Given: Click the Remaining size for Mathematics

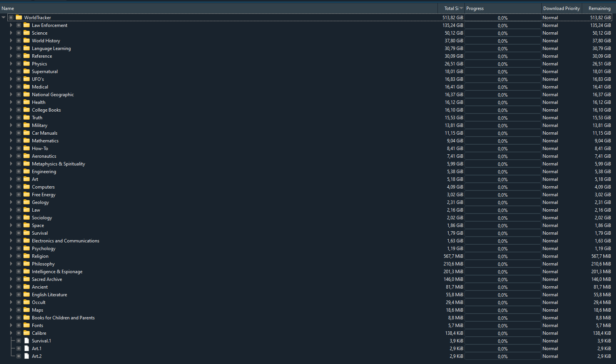Looking at the screenshot, I should pyautogui.click(x=603, y=141).
